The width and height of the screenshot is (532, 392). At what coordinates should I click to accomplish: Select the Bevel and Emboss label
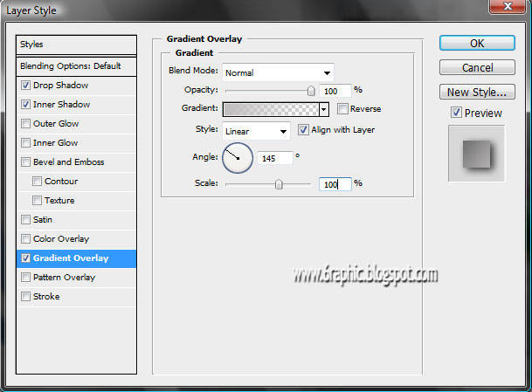click(x=68, y=162)
